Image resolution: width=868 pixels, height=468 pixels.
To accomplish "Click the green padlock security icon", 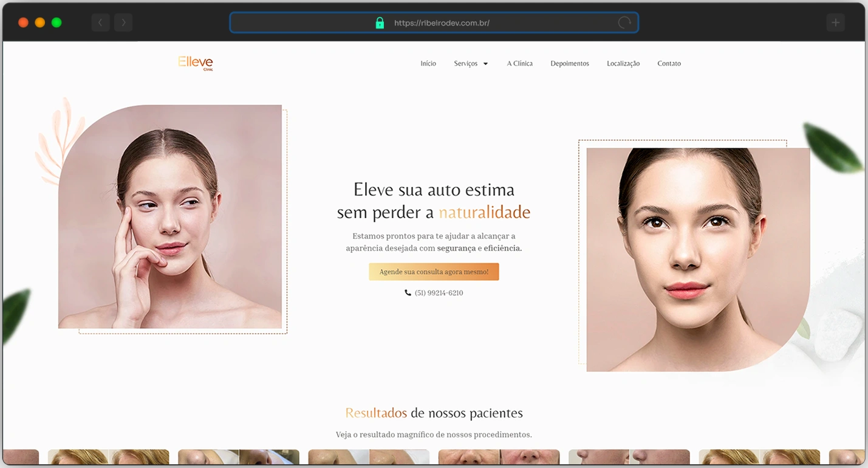I will (x=380, y=23).
